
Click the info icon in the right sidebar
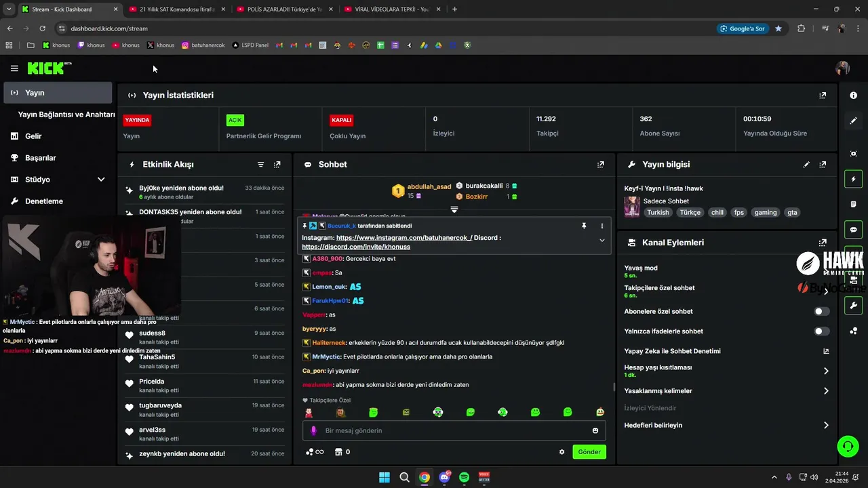click(x=853, y=96)
